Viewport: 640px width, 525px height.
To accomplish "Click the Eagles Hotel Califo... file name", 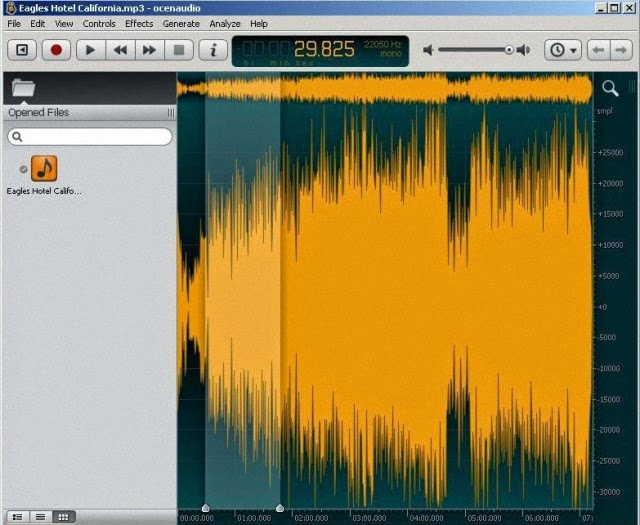I will tap(44, 191).
